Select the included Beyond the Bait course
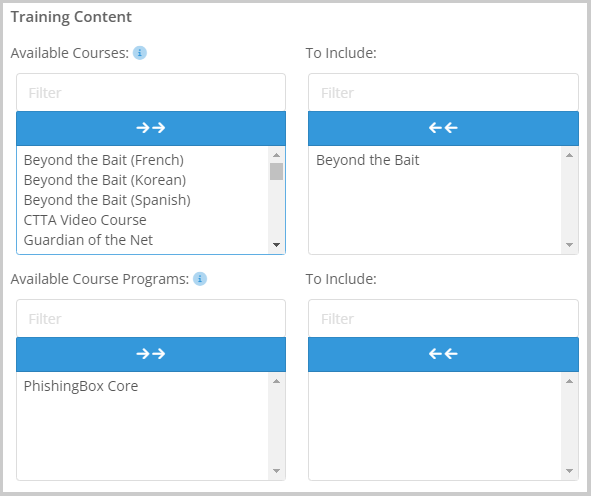 coord(367,160)
